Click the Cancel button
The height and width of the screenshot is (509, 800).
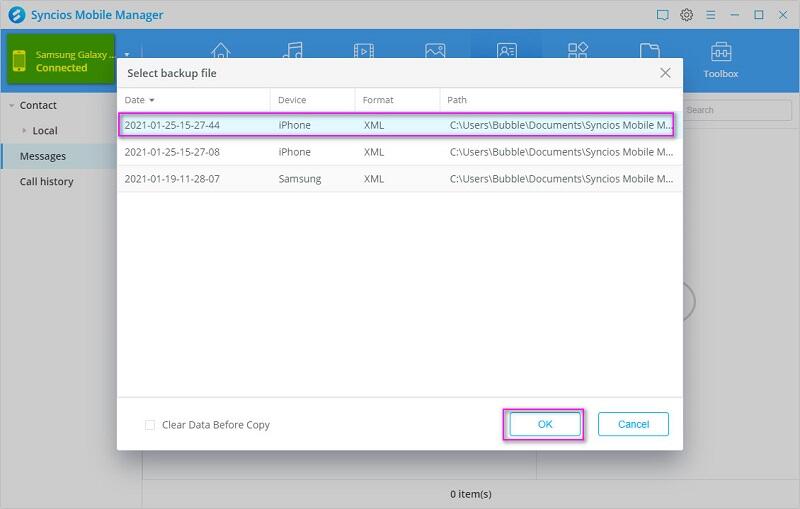point(633,424)
